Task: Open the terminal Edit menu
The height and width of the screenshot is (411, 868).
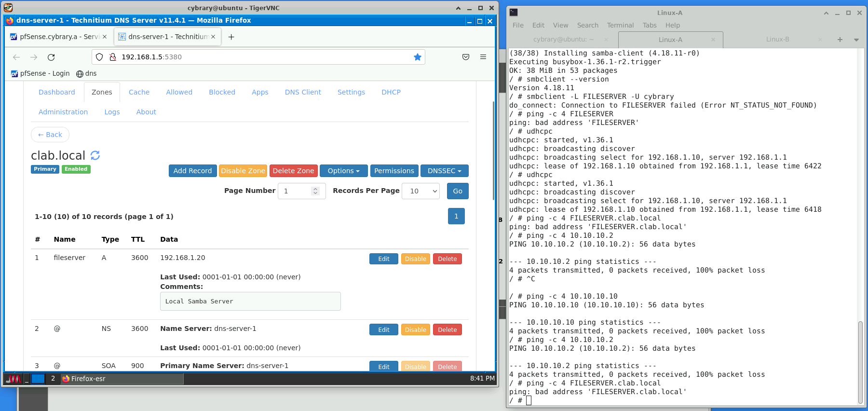Action: coord(538,25)
